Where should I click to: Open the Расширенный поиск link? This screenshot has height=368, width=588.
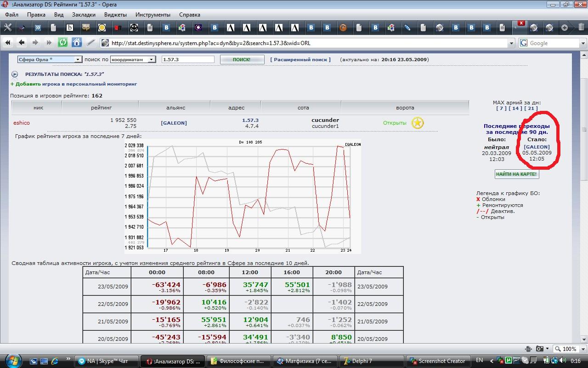300,59
